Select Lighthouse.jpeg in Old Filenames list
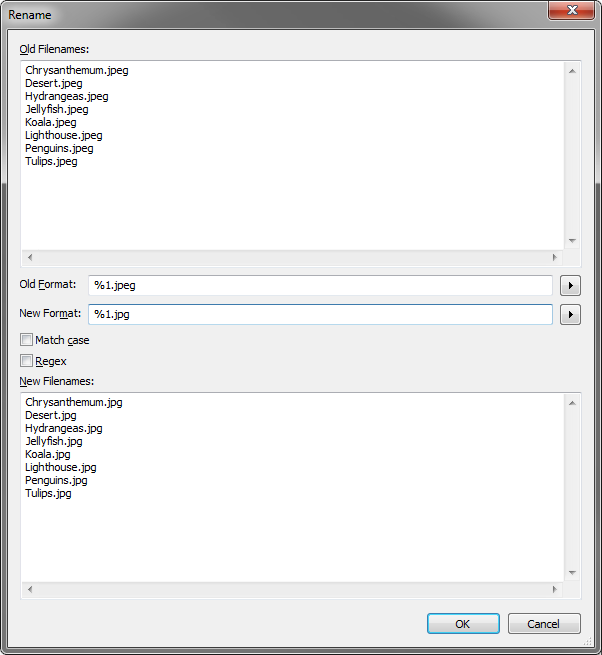Viewport: 602px width, 655px height. (64, 135)
